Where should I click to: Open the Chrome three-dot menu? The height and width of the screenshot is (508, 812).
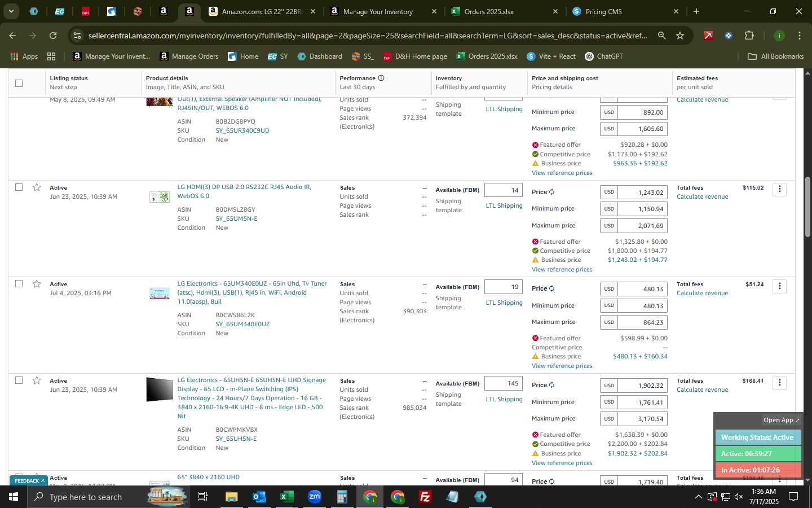click(799, 36)
